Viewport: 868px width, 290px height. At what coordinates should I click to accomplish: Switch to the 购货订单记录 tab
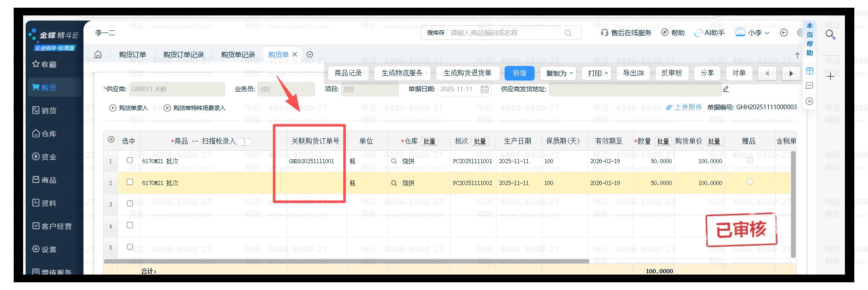184,55
